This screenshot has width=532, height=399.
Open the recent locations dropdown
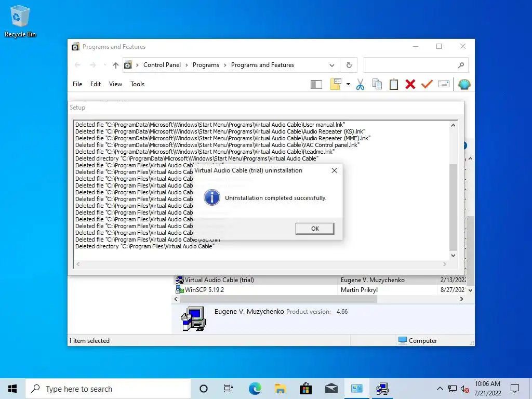coord(105,65)
